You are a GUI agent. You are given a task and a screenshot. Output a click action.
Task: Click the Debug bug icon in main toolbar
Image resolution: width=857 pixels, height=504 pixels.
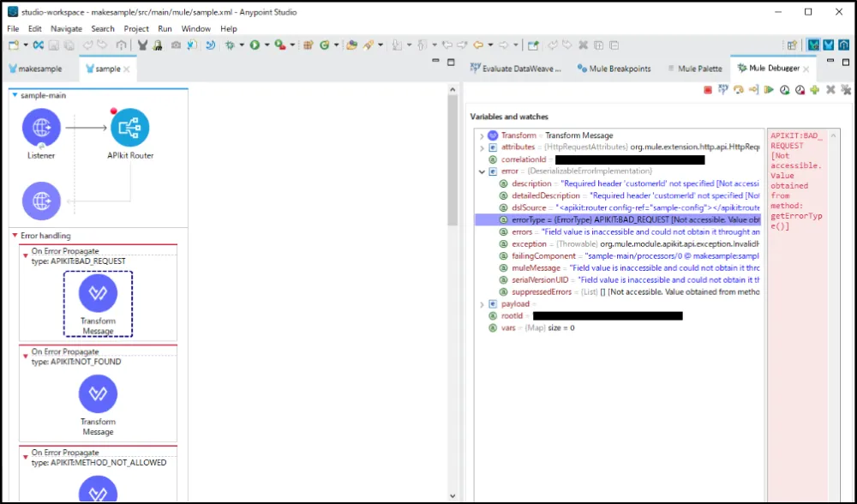click(230, 45)
